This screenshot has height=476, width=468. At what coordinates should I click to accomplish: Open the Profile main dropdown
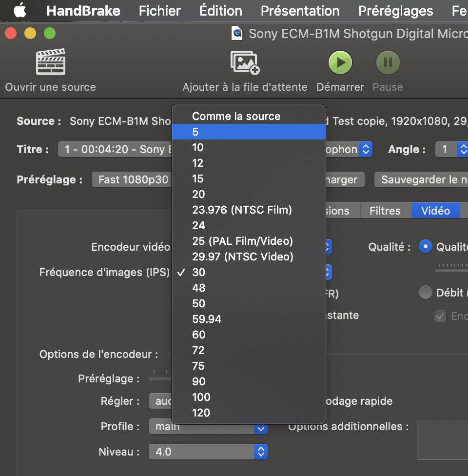tap(261, 427)
